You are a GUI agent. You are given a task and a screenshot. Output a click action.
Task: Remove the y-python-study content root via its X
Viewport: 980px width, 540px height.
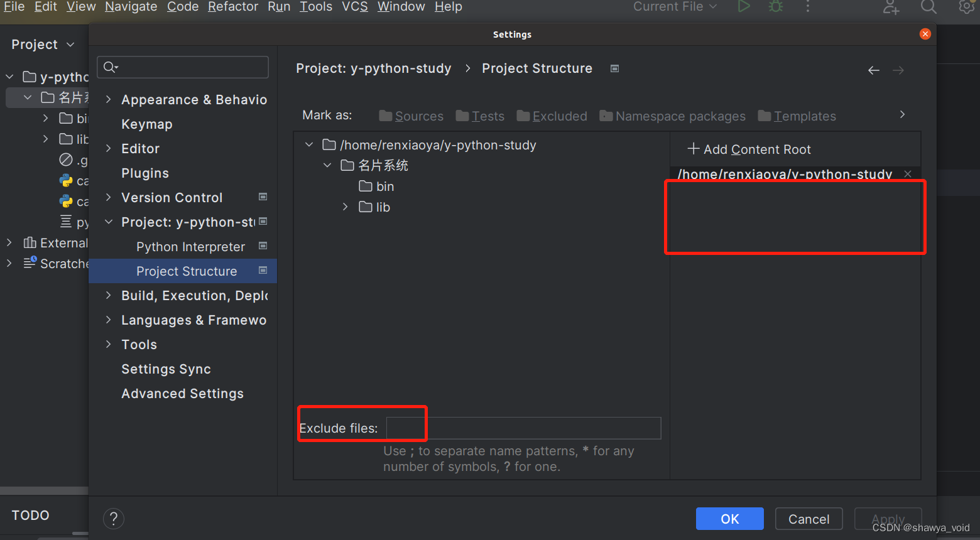tap(907, 173)
